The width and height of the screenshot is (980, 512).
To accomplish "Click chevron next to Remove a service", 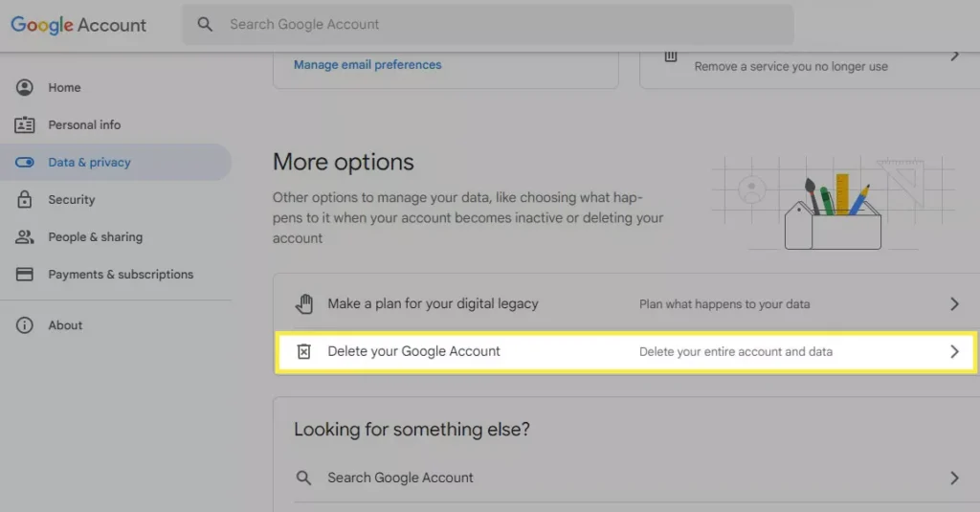I will (953, 56).
